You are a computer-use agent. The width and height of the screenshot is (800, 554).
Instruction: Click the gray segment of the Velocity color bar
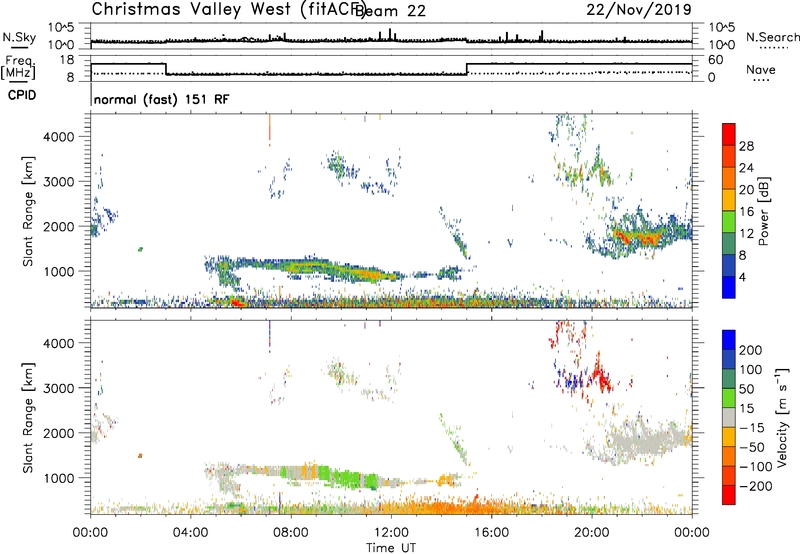(x=729, y=417)
